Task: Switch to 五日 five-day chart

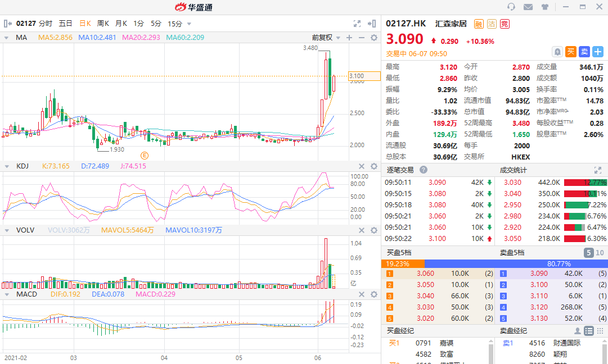Action: 66,24
